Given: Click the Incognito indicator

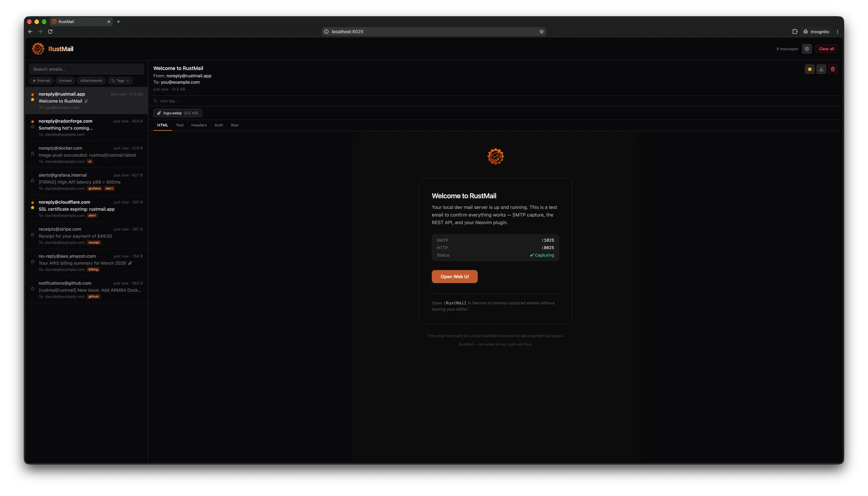Looking at the screenshot, I should point(816,32).
